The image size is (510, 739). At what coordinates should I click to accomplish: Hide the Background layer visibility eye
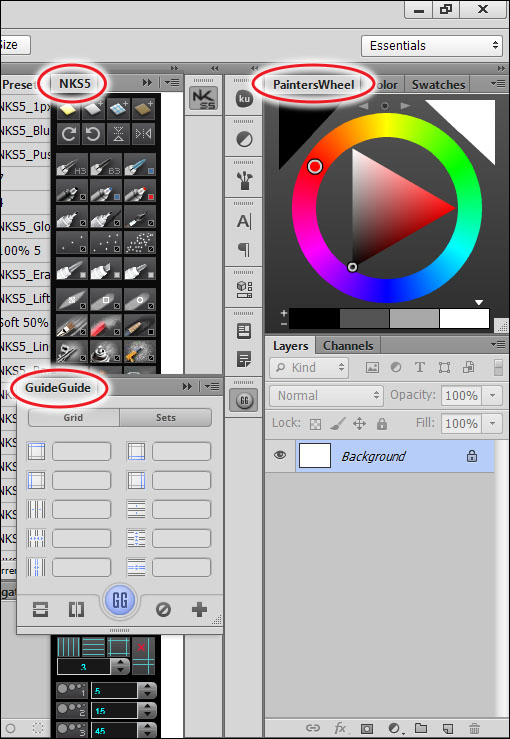click(280, 455)
